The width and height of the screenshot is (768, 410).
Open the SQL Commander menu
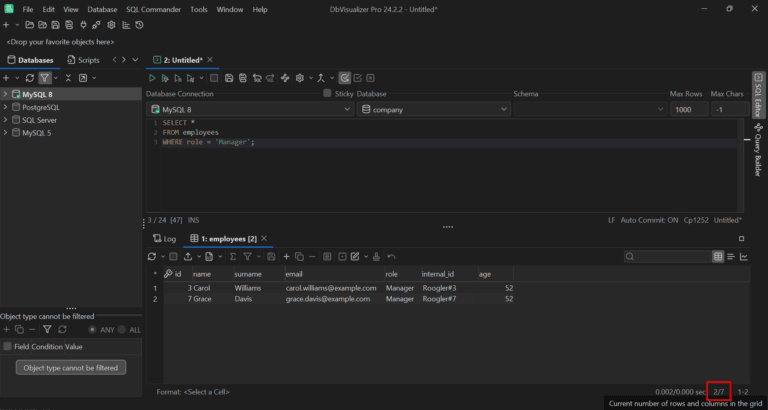click(x=153, y=9)
